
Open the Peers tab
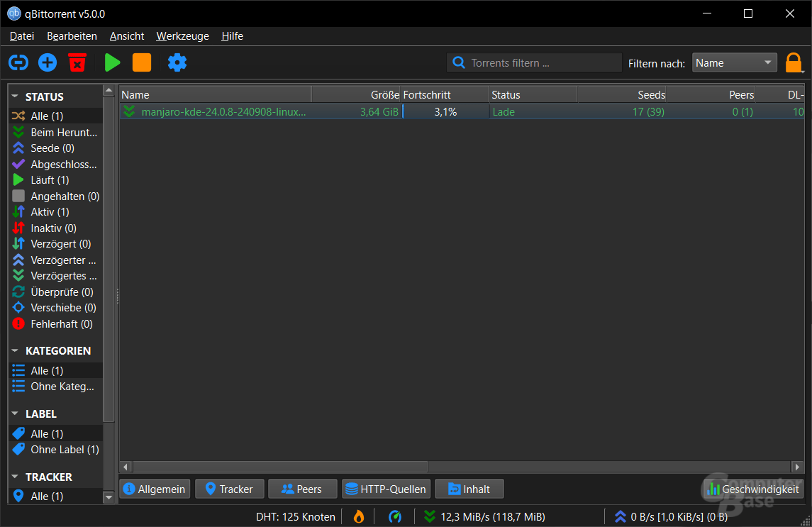point(302,489)
